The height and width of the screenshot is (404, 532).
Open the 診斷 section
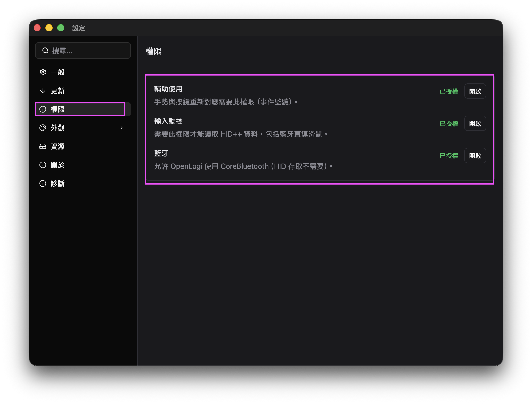coord(83,183)
